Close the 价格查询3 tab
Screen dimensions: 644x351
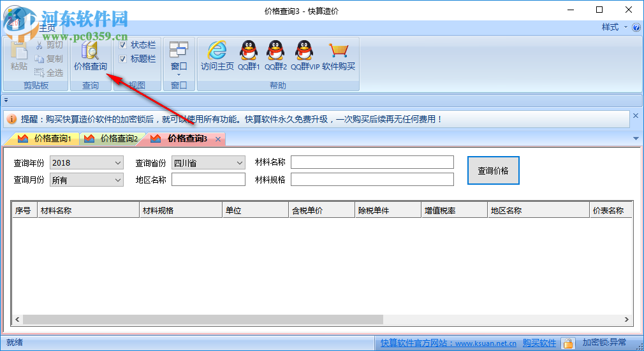218,139
